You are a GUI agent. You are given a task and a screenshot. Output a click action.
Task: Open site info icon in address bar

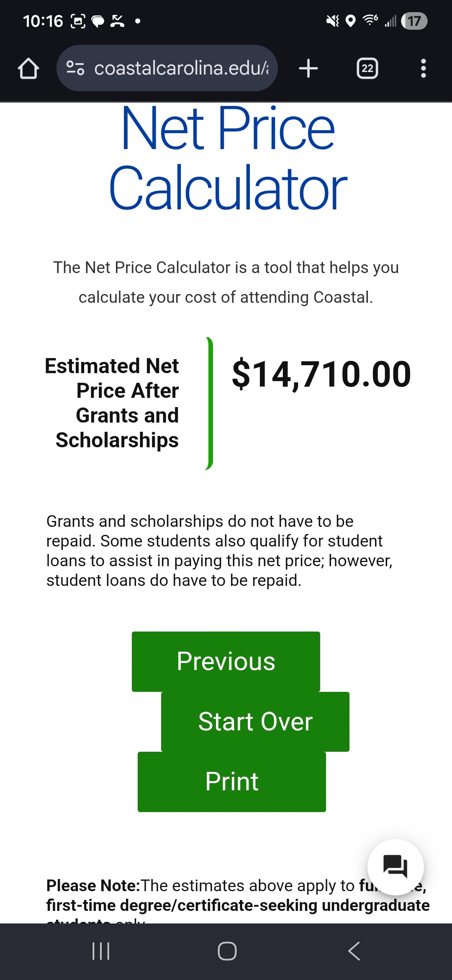[75, 68]
